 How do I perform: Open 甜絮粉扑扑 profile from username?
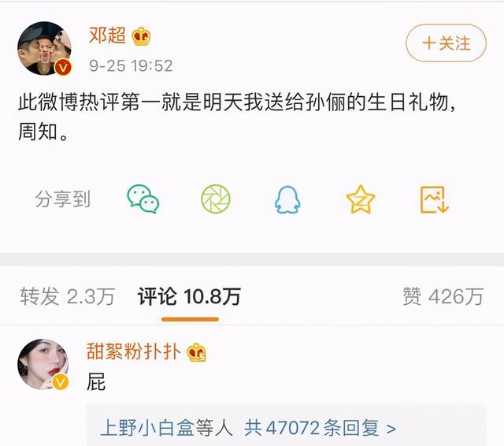tap(134, 351)
